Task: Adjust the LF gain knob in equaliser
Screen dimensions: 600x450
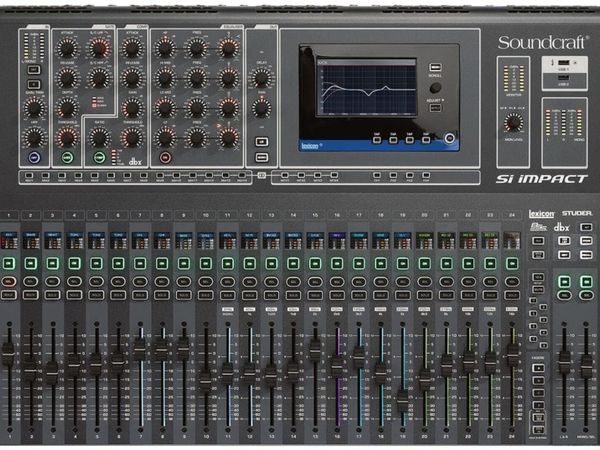Action: [x=165, y=138]
